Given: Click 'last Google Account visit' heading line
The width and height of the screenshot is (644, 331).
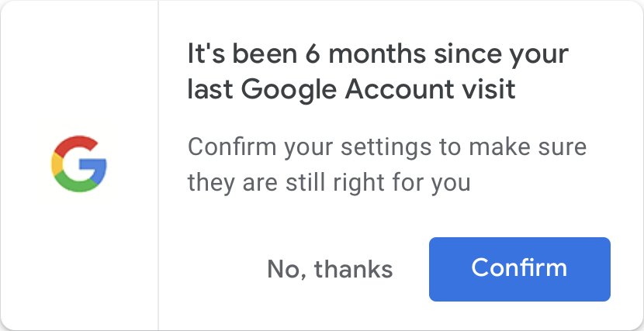Looking at the screenshot, I should pyautogui.click(x=351, y=90).
